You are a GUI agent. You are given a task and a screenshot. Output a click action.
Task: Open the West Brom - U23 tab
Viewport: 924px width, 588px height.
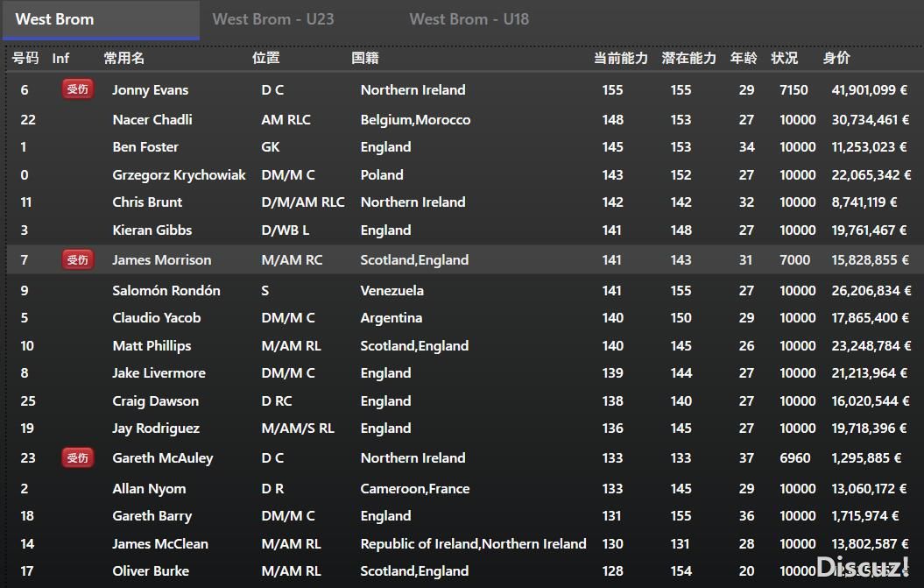273,19
